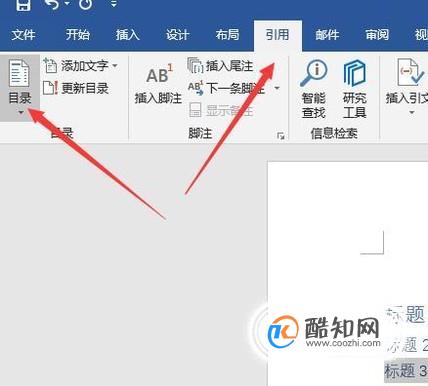Open 智能查找 smart lookup
Screen dimensions: 428x386
pos(313,89)
